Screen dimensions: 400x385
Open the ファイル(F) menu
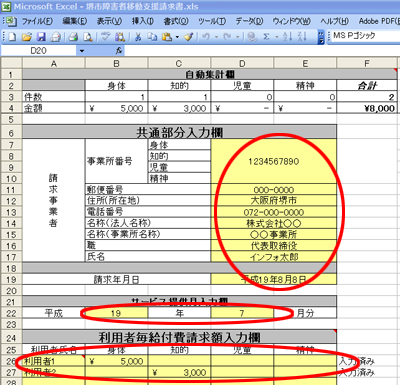[37, 21]
